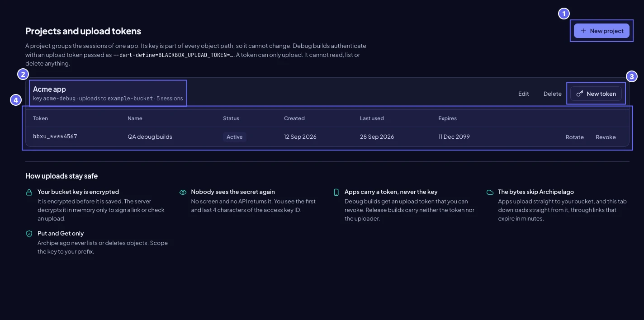Click the Token column header
Viewport: 644px width, 320px height.
(x=40, y=118)
